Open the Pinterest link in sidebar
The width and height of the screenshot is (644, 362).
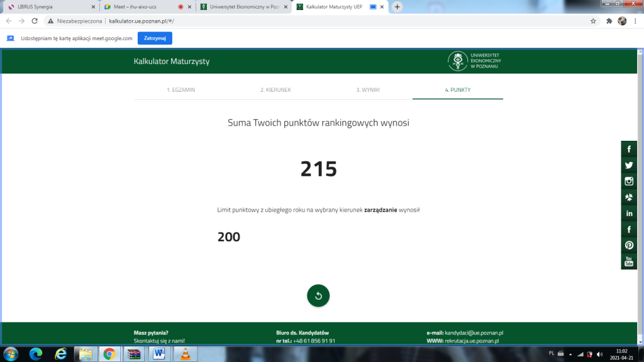[x=629, y=246]
